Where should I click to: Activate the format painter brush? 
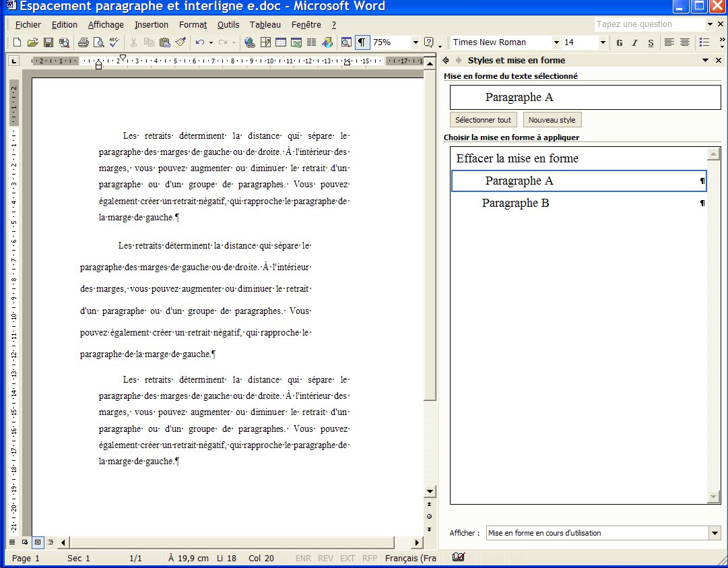180,42
